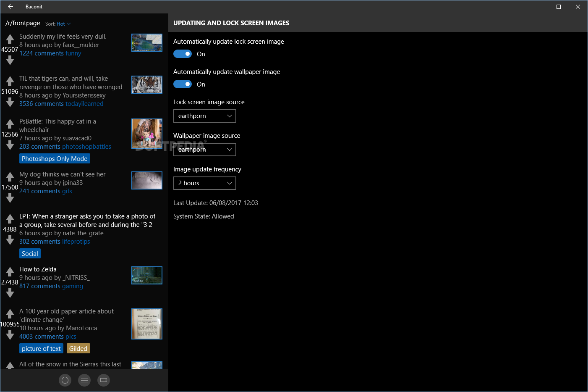
Task: Open the hamburger menu in bottom bar
Action: pos(84,380)
